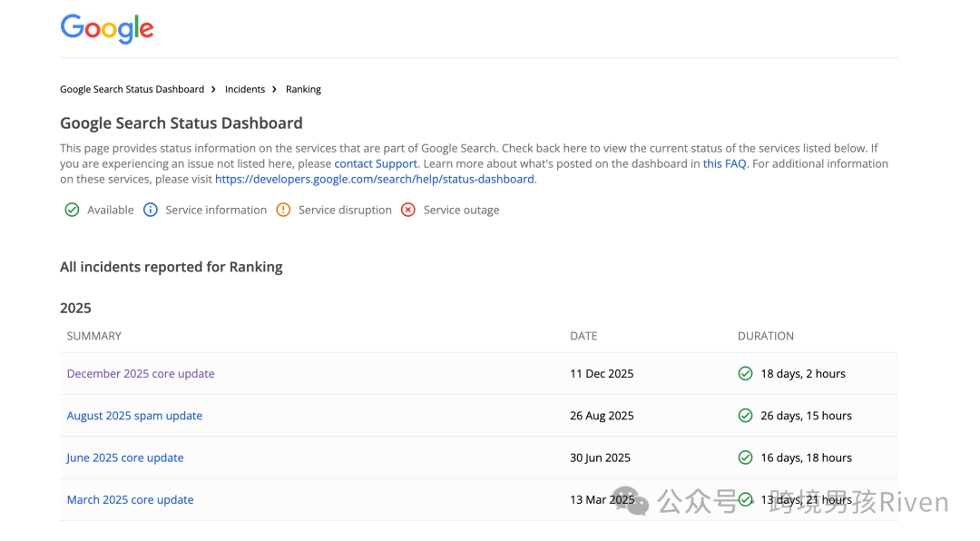The image size is (980, 541).
Task: Click the green Available checkmark legend icon
Action: pyautogui.click(x=72, y=211)
